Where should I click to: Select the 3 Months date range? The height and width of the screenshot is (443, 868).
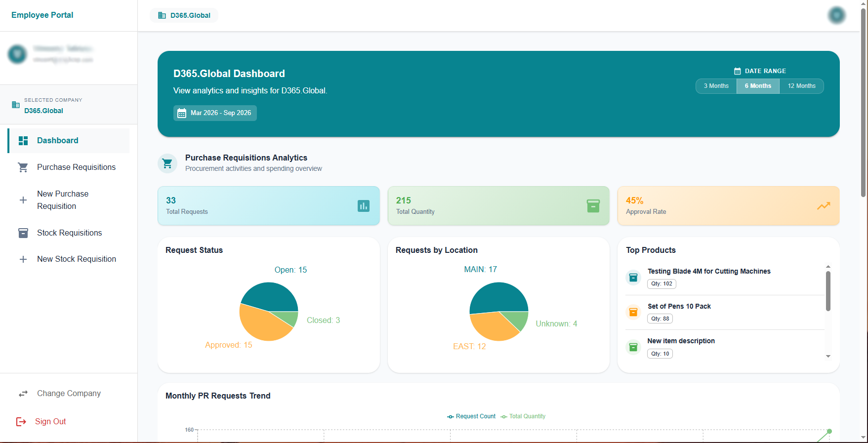[716, 86]
